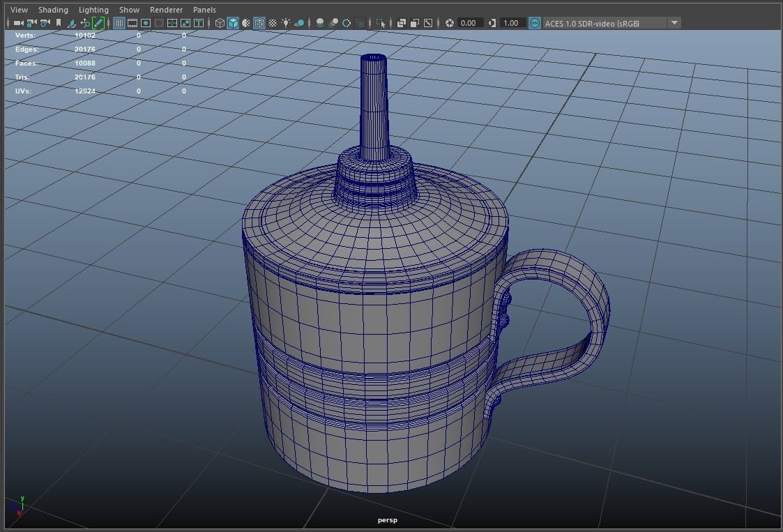Click the Wireframe cube icon
783x532 pixels.
[x=220, y=23]
